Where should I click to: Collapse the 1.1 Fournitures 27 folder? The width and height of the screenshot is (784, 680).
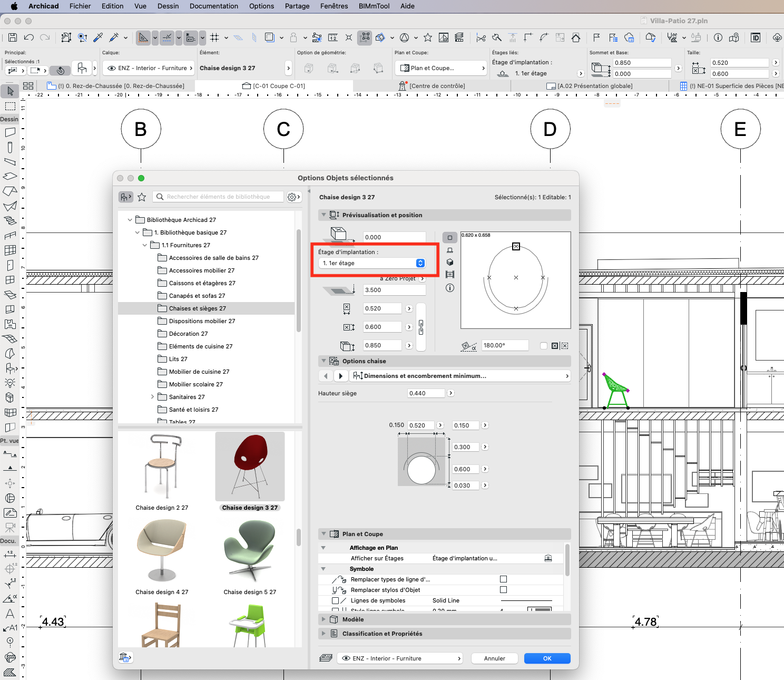145,245
